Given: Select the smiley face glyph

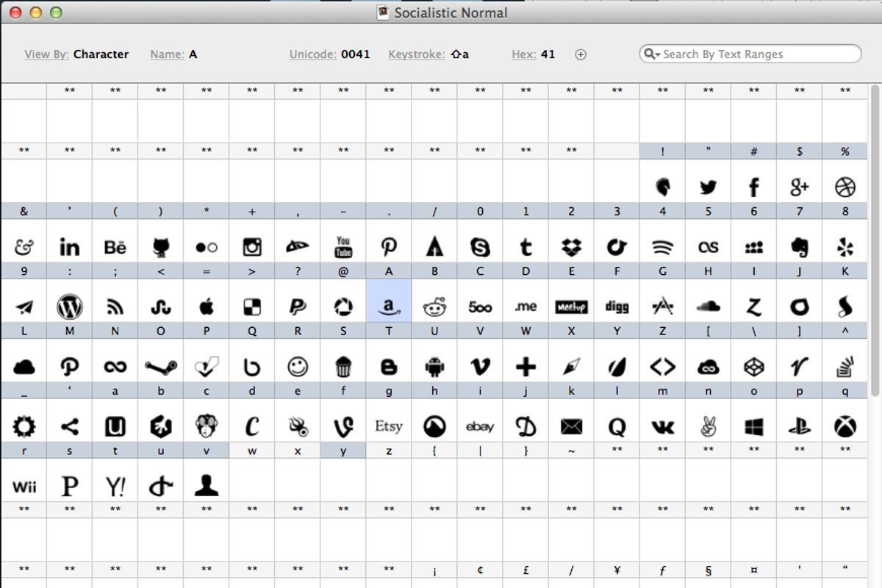Looking at the screenshot, I should coord(298,366).
